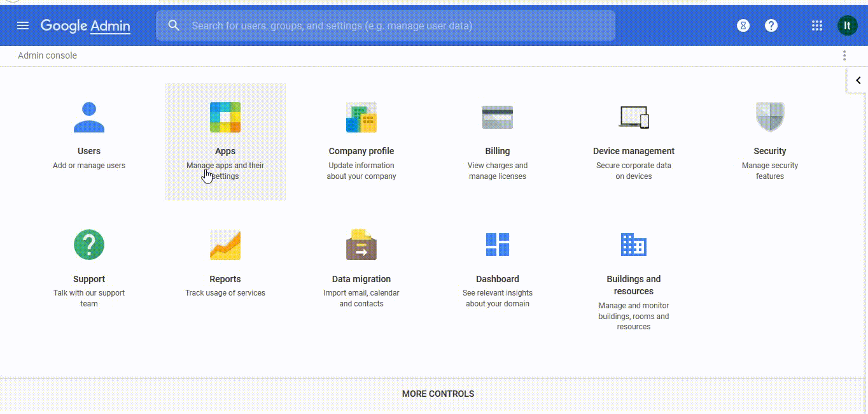Open the Security shield icon
This screenshot has height=414, width=868.
(x=770, y=117)
